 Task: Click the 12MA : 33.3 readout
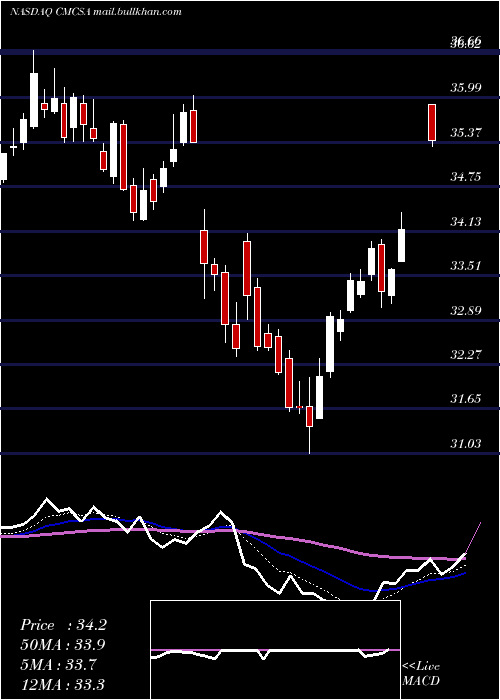click(x=62, y=684)
